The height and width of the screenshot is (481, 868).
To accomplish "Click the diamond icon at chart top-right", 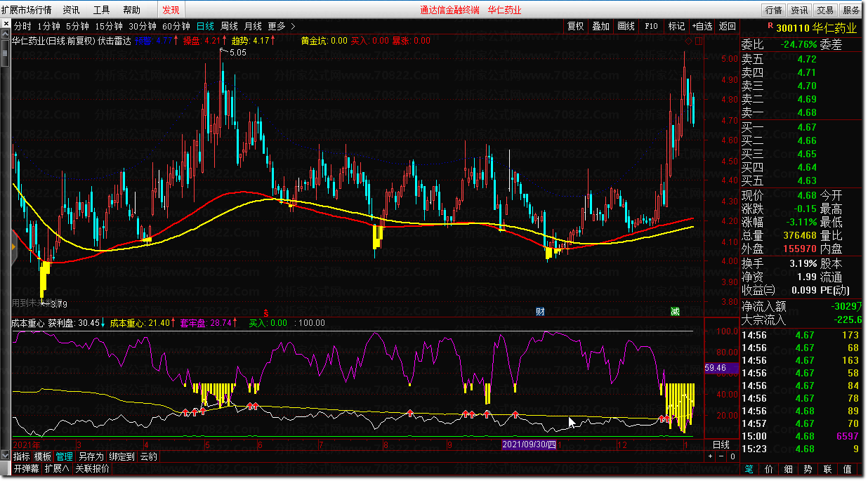I will tap(687, 41).
